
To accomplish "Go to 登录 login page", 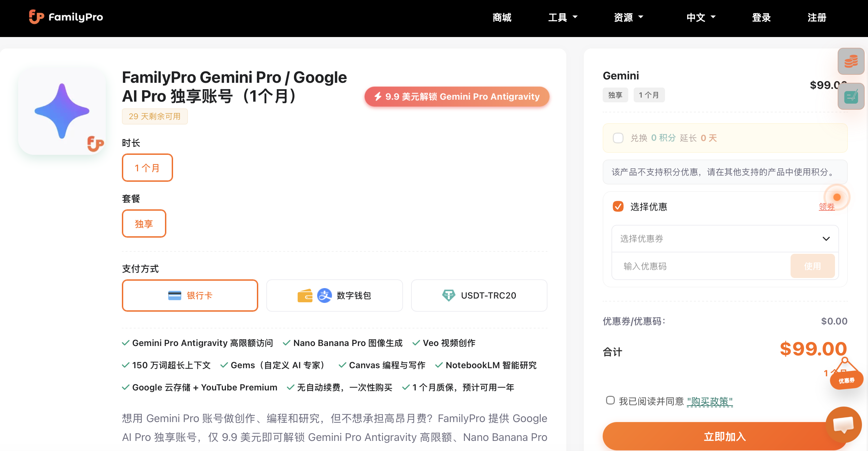I will point(761,17).
